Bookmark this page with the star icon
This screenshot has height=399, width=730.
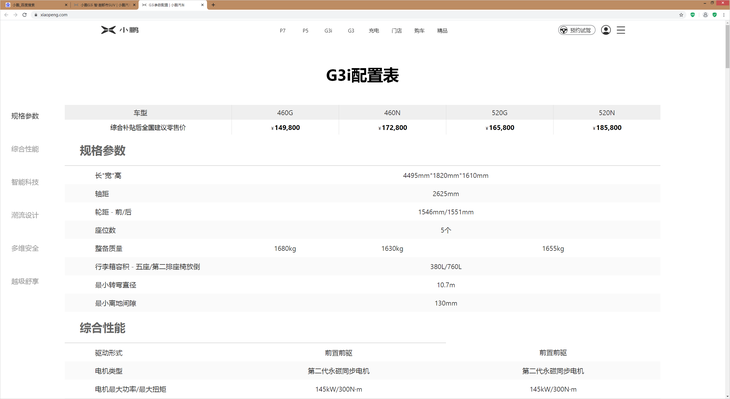tap(681, 15)
